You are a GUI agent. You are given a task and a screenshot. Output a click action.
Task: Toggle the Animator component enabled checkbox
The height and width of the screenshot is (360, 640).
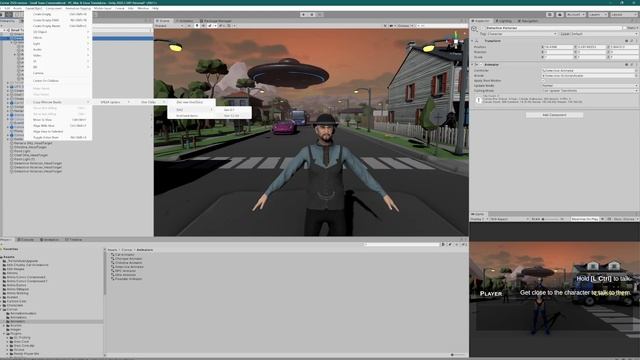tap(482, 64)
